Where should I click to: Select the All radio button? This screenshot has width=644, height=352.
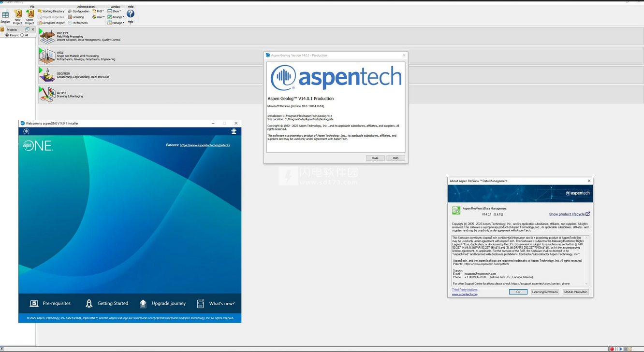pyautogui.click(x=22, y=35)
